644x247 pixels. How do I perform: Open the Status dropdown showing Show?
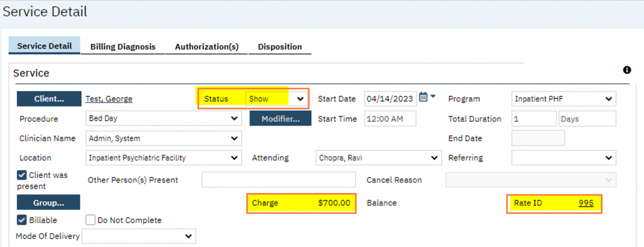pyautogui.click(x=276, y=99)
